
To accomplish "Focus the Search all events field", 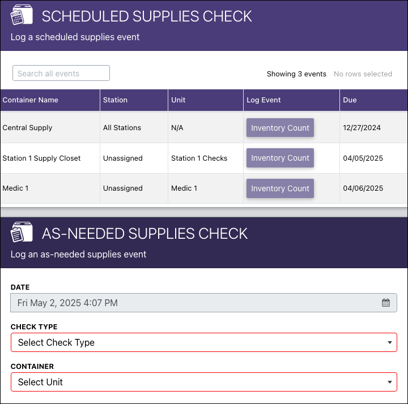I will pyautogui.click(x=61, y=73).
